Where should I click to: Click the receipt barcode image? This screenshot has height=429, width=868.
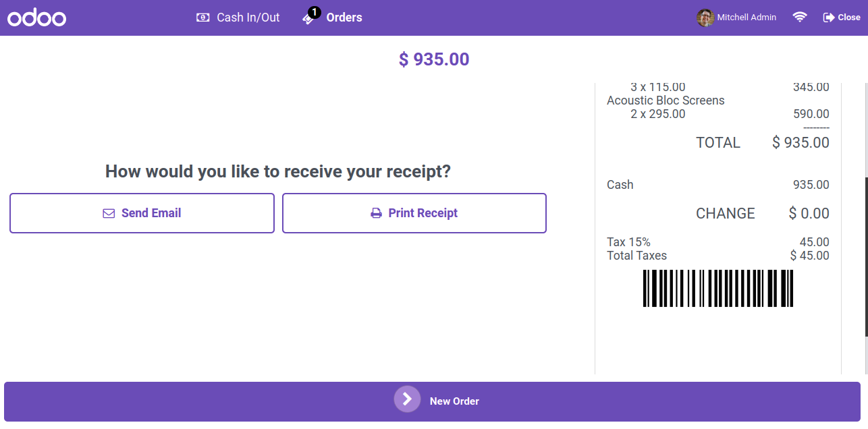click(x=718, y=289)
